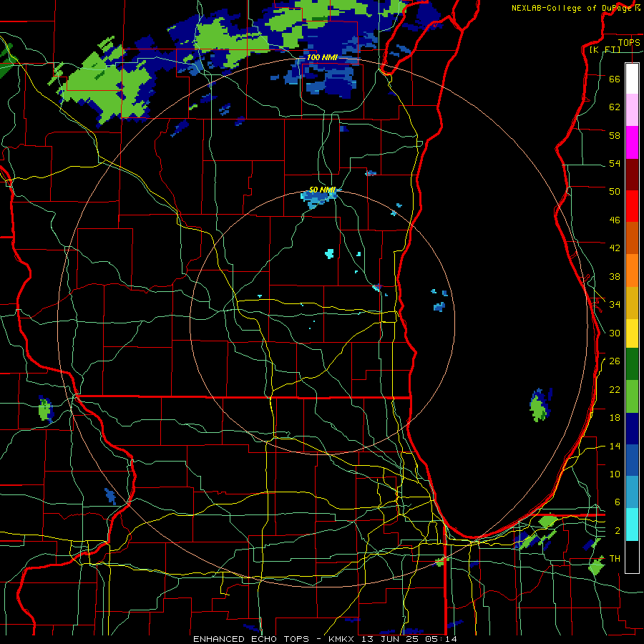Click the white swatch in the tops legend

(632, 79)
